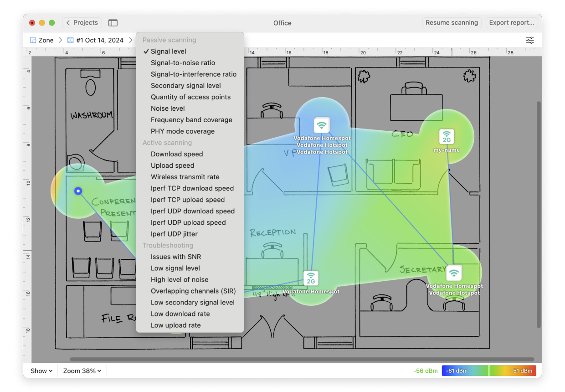565x392 pixels.
Task: Click the Resume scanning button
Action: coord(452,23)
